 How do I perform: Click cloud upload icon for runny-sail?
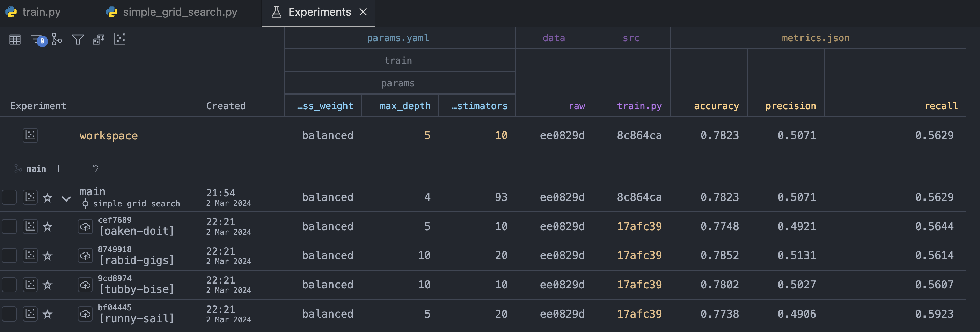tap(85, 314)
